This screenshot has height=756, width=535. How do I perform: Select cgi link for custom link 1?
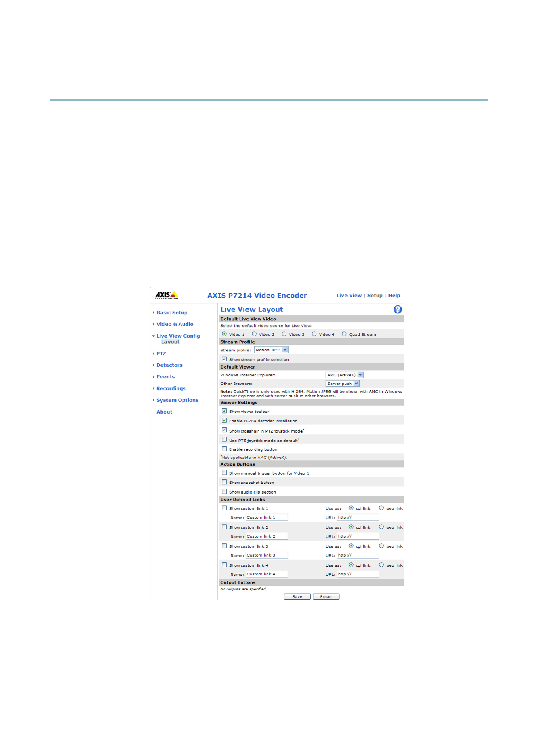click(x=351, y=508)
